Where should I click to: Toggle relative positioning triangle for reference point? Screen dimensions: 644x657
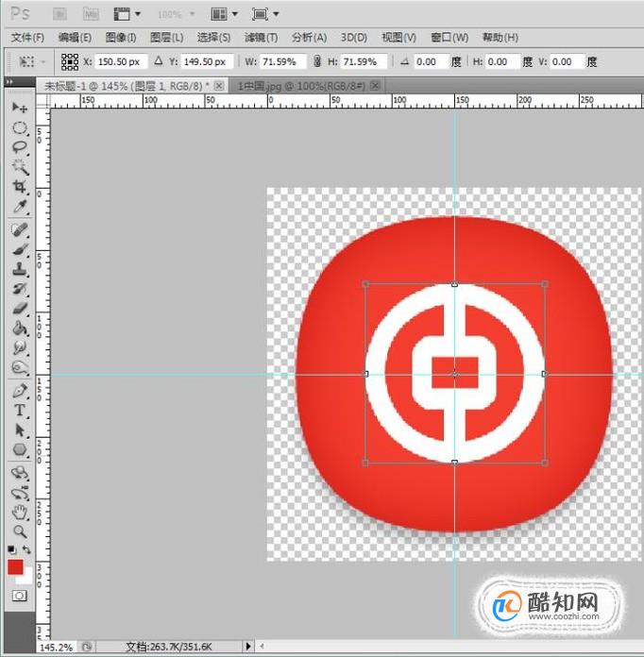158,61
